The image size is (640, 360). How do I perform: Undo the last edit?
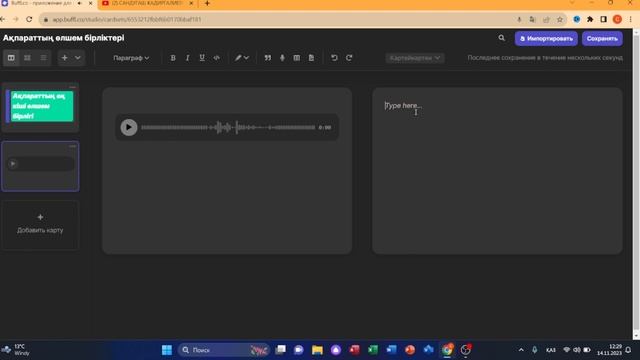pos(334,58)
